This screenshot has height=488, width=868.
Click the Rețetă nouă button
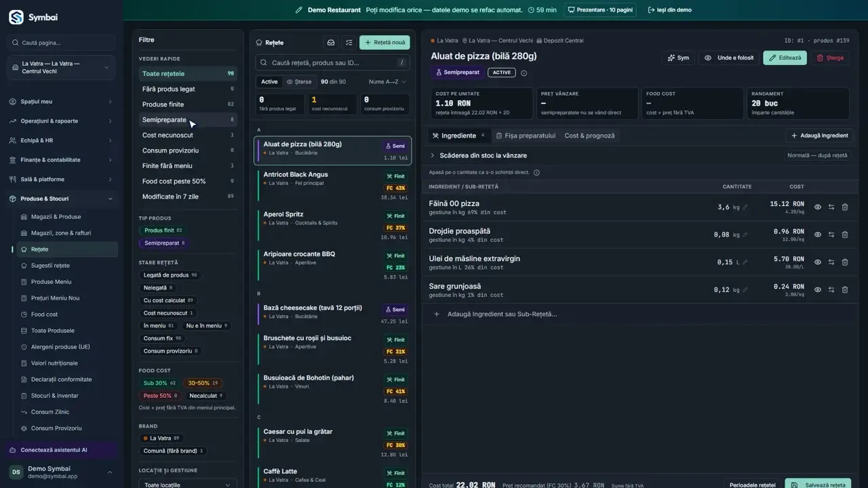point(384,43)
